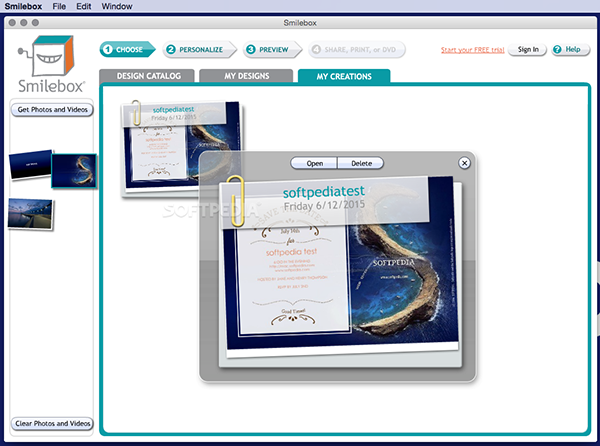Open the File menu
The height and width of the screenshot is (446, 600).
click(59, 6)
